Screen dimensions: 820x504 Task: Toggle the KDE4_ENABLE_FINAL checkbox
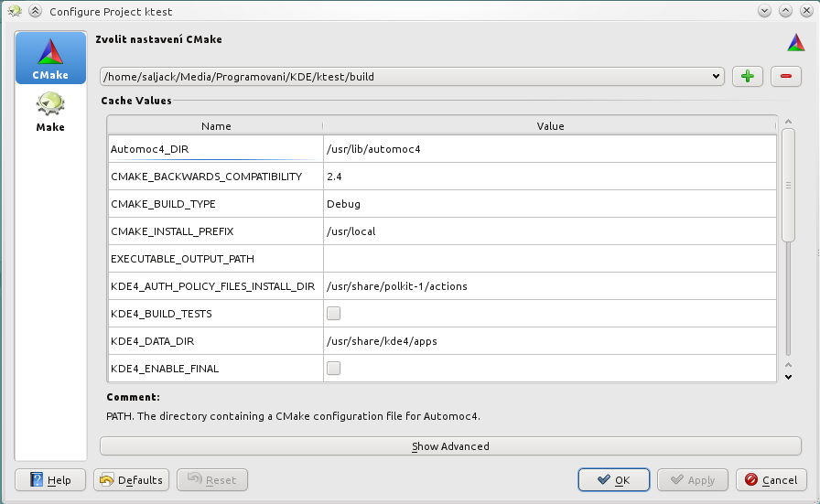[x=333, y=368]
